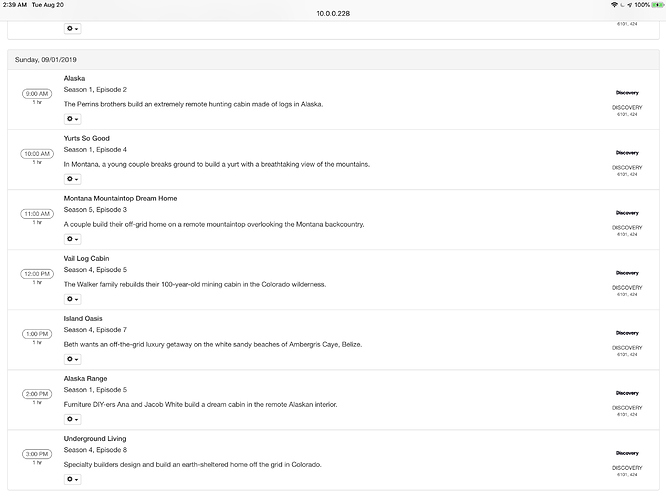Click the 12:00 PM time badge
The height and width of the screenshot is (500, 666).
(x=37, y=273)
